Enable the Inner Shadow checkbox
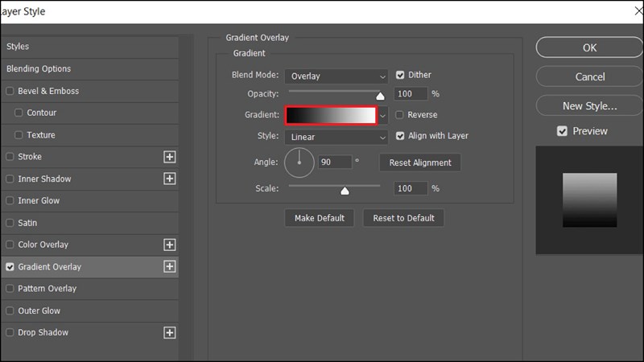This screenshot has height=362, width=644. point(10,179)
